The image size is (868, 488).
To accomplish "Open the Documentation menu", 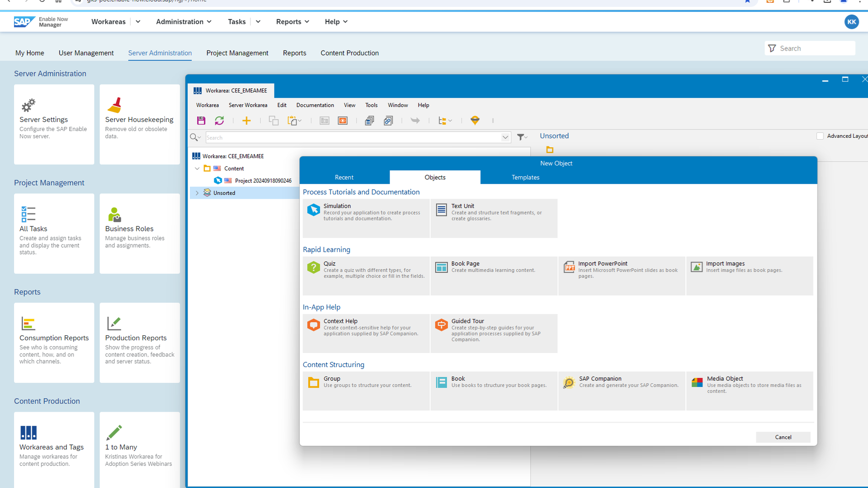I will click(315, 105).
